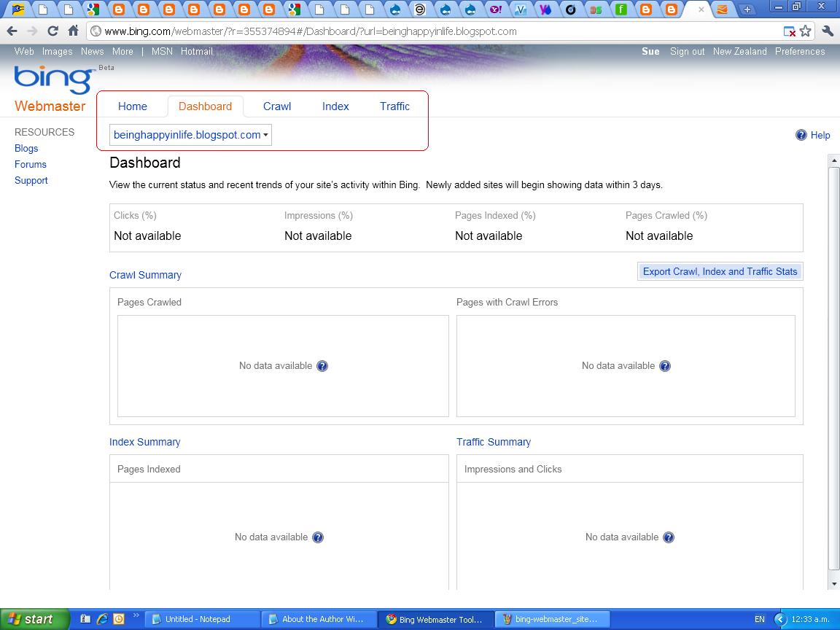Viewport: 840px width, 630px height.
Task: Open the Blogs resource link
Action: [x=26, y=149]
